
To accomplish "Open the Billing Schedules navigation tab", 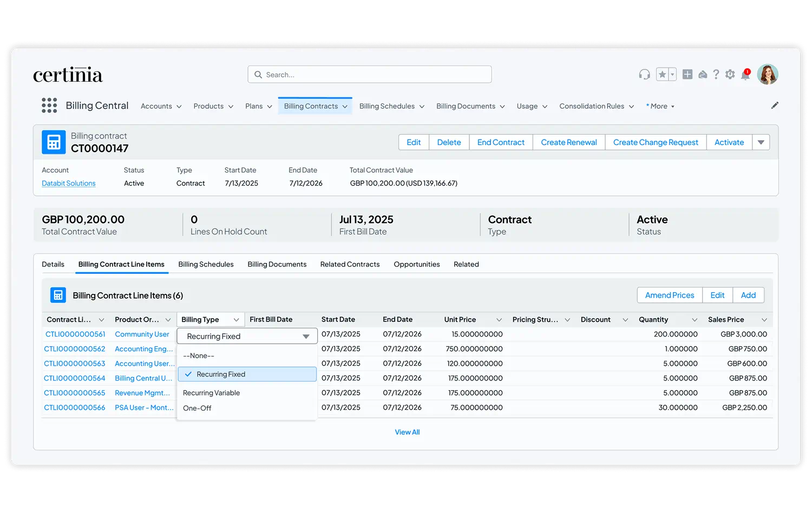I will click(x=387, y=106).
